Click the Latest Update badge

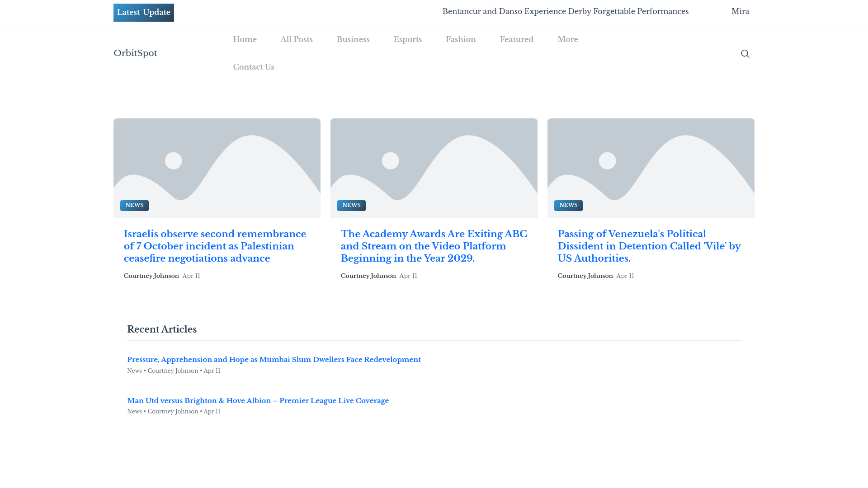144,13
